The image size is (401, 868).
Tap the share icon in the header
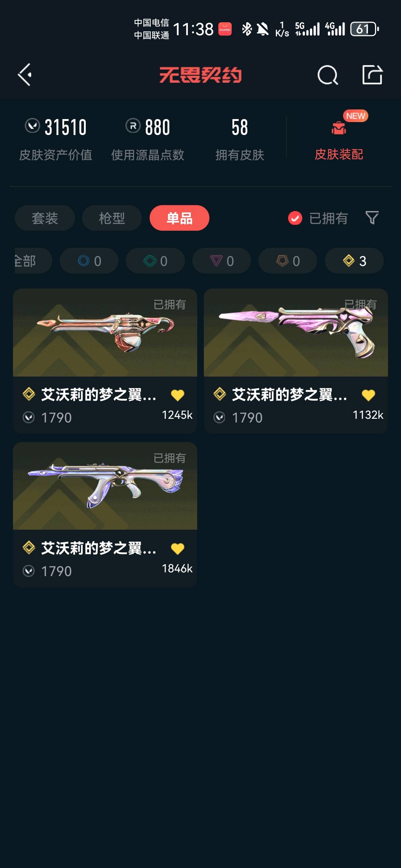tap(372, 75)
